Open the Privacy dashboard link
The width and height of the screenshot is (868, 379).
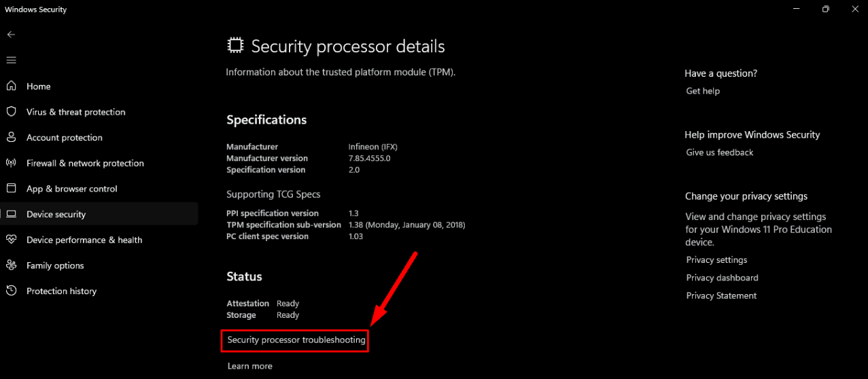(722, 278)
